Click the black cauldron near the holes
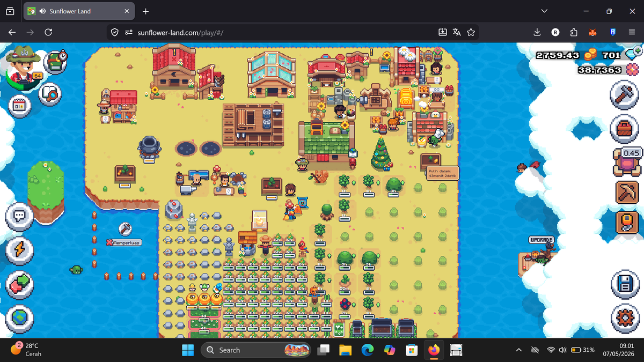The width and height of the screenshot is (644, 362). coord(149,147)
